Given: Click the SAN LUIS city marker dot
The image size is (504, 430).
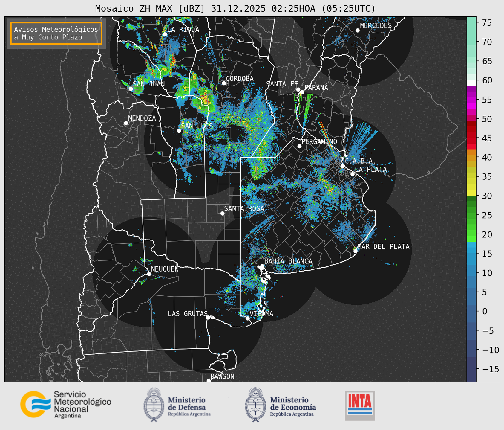Looking at the screenshot, I should pos(179,131).
